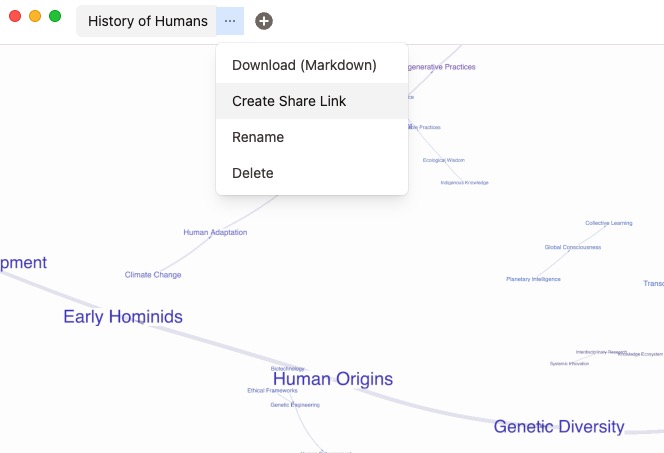Click the Human Adaptation node
664x453 pixels.
coord(215,232)
